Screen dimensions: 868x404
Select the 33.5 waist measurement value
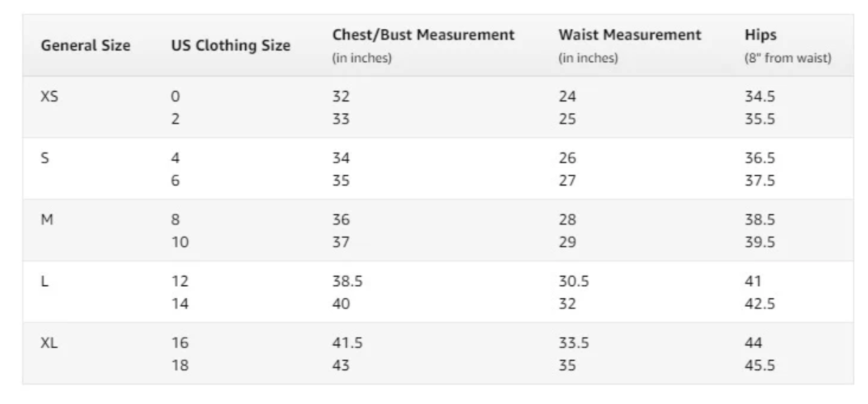pos(573,343)
